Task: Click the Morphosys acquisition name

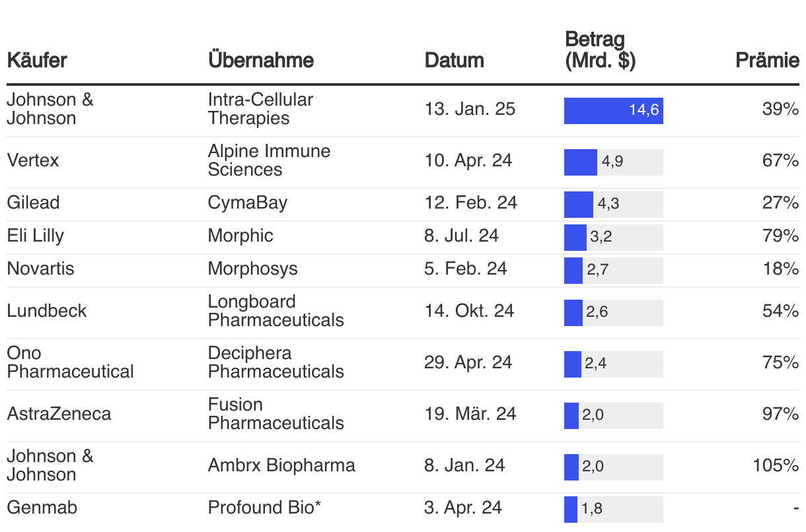Action: [252, 269]
